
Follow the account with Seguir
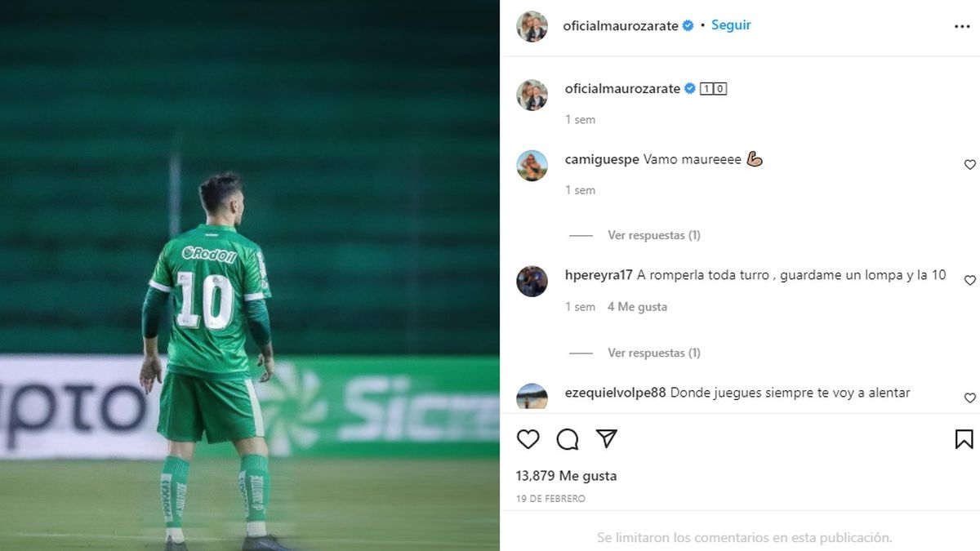click(x=731, y=25)
